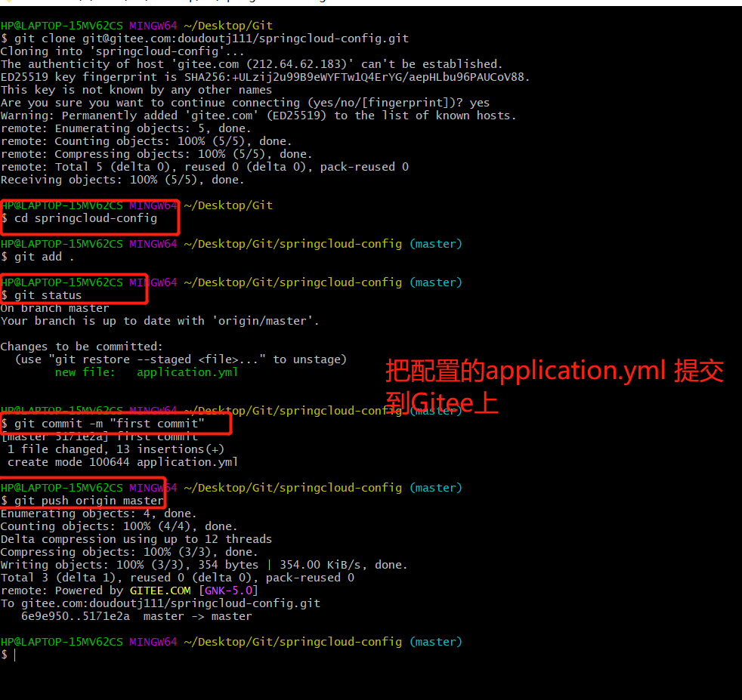Select the "Cloning into 'springcloud-config'..." line

point(122,51)
